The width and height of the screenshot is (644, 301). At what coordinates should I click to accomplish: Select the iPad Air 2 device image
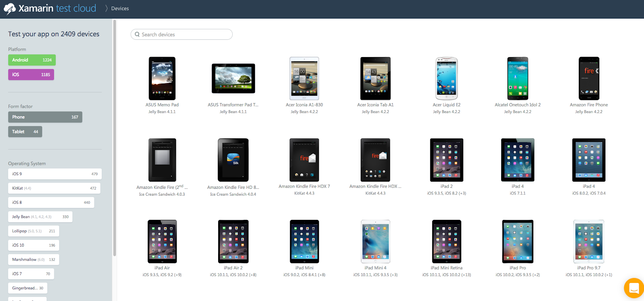coord(233,242)
